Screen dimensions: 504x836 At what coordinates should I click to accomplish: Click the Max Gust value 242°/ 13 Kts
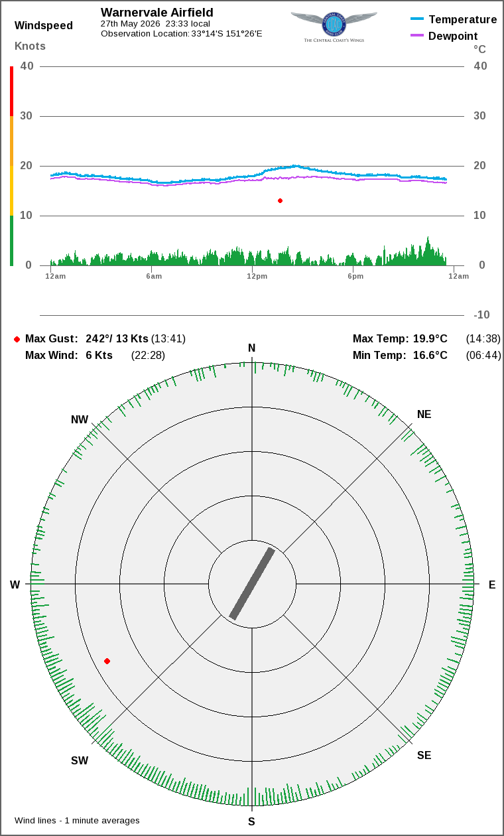click(x=117, y=339)
